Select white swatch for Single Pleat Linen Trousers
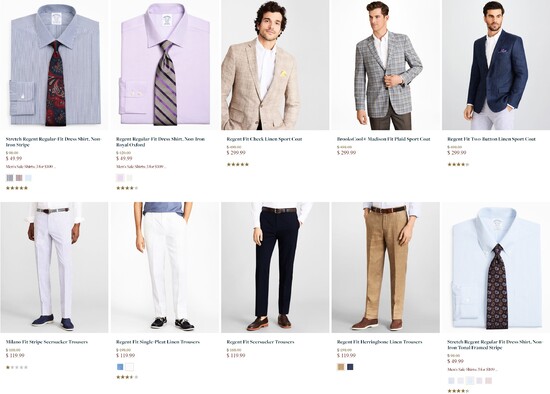550x394 pixels. click(x=129, y=367)
